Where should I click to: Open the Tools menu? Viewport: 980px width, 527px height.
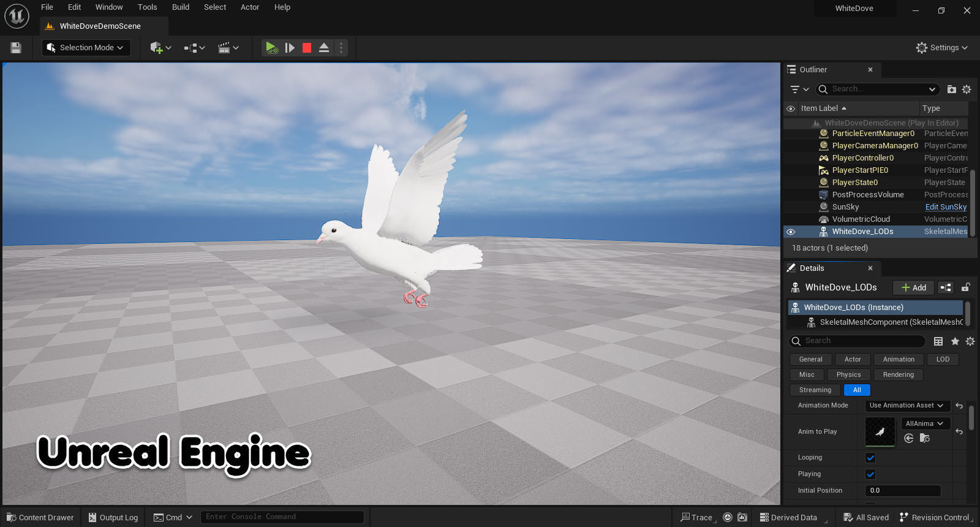coord(148,7)
